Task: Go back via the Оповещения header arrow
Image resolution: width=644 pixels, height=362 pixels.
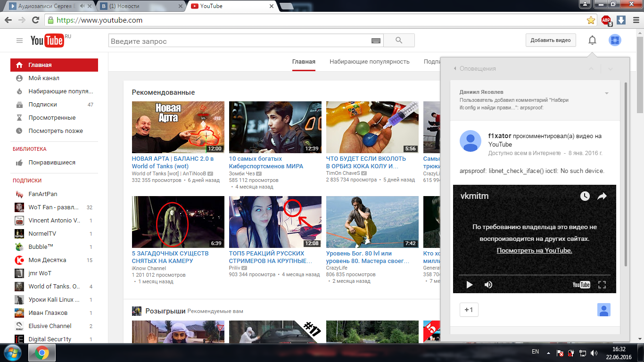Action: pyautogui.click(x=455, y=69)
